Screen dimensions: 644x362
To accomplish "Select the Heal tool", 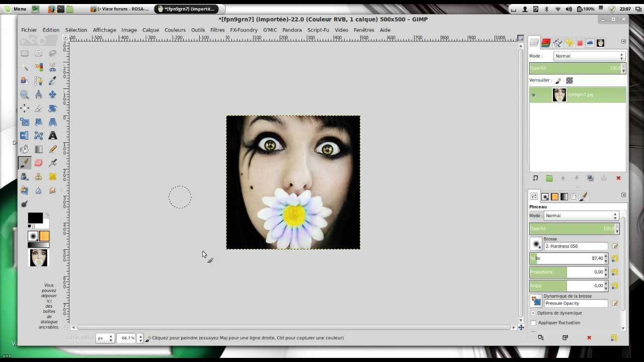I will pos(52,176).
